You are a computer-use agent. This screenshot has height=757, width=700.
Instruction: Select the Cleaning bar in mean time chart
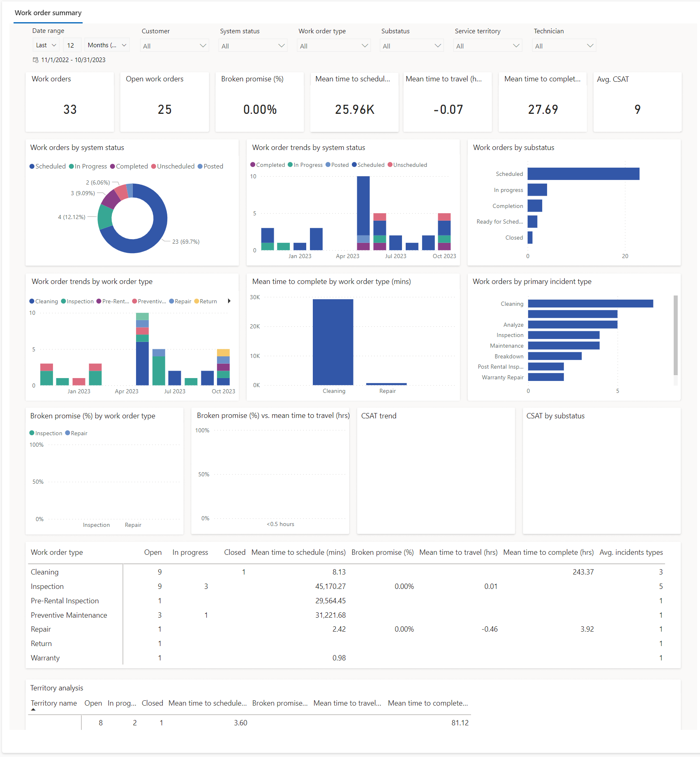[333, 342]
